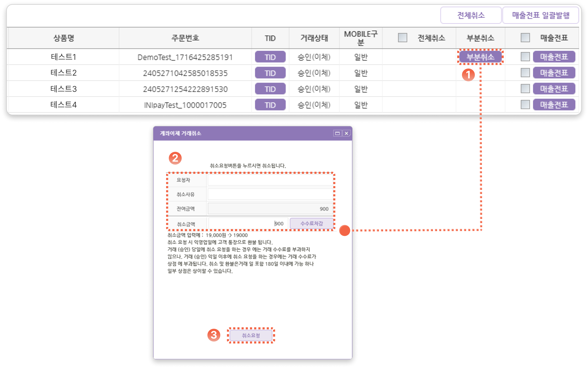Click product name 테스트1
The image size is (588, 368).
click(64, 57)
